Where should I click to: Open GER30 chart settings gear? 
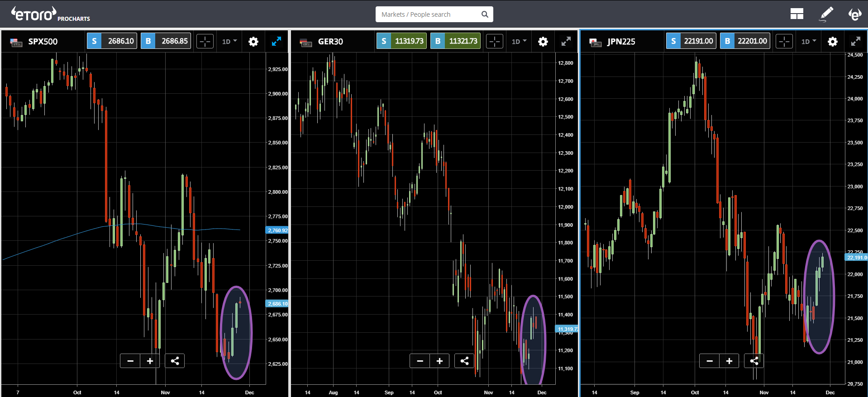[x=543, y=42]
